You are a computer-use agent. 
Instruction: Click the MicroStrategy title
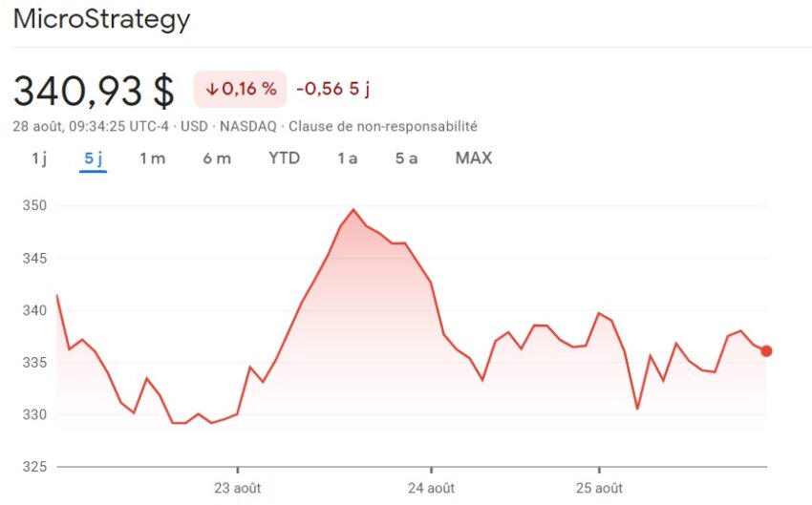(x=101, y=19)
